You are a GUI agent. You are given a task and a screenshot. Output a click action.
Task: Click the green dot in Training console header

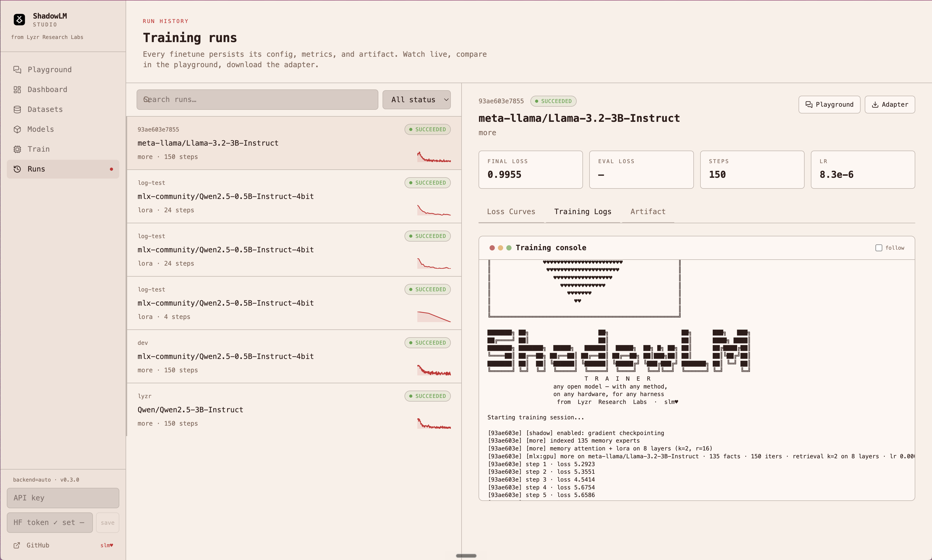509,248
